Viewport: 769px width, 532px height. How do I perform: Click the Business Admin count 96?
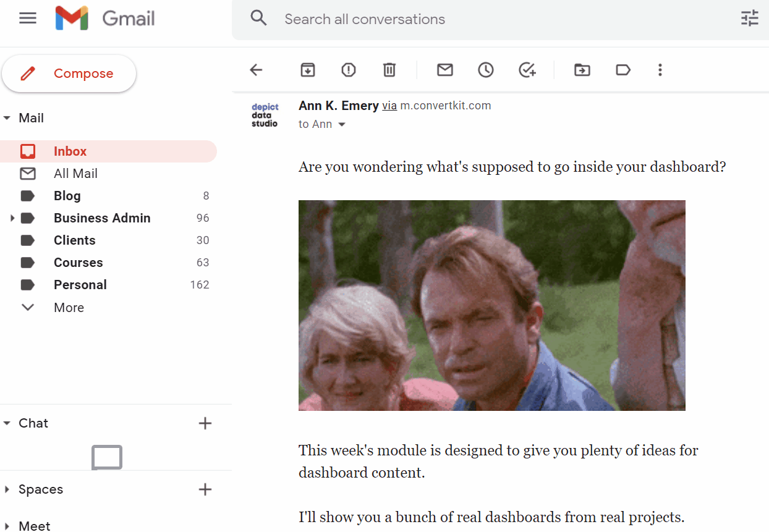click(x=203, y=218)
